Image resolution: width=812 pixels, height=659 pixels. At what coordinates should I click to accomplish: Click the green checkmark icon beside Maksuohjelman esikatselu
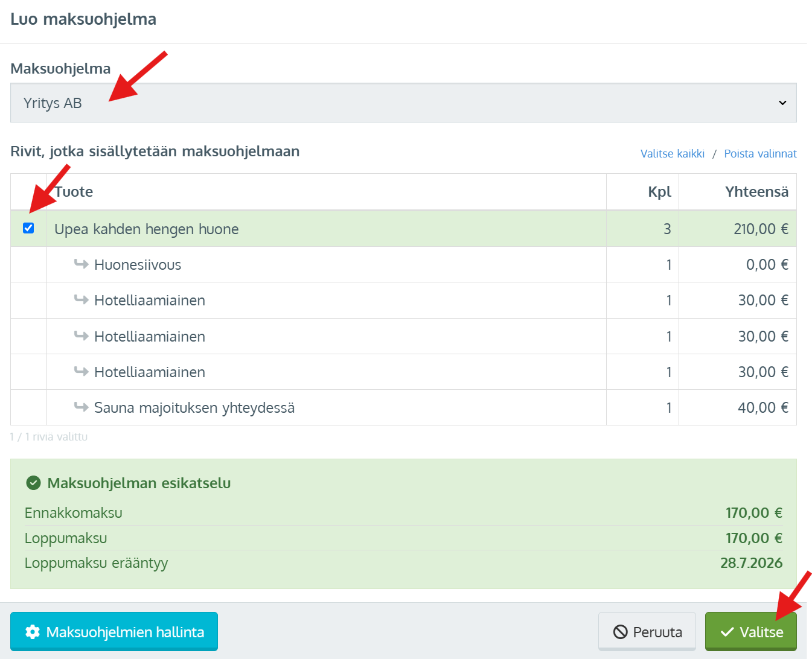pos(33,483)
